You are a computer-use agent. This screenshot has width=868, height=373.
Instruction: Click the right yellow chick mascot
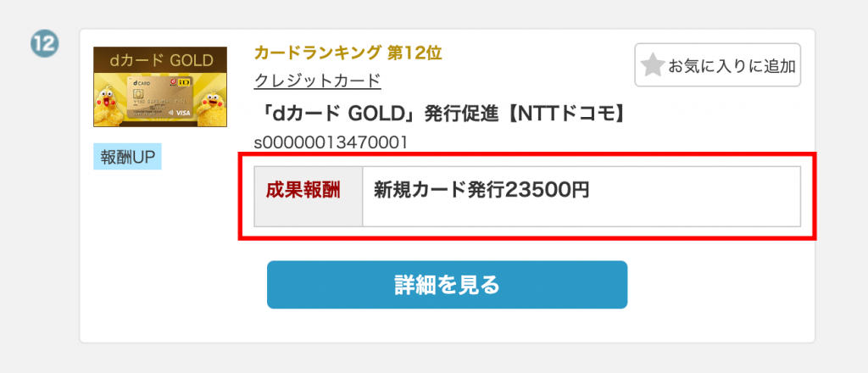[x=211, y=100]
